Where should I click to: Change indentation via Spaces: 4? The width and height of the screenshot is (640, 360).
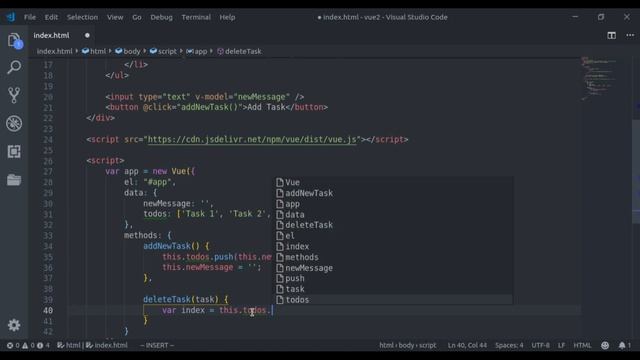tap(509, 345)
